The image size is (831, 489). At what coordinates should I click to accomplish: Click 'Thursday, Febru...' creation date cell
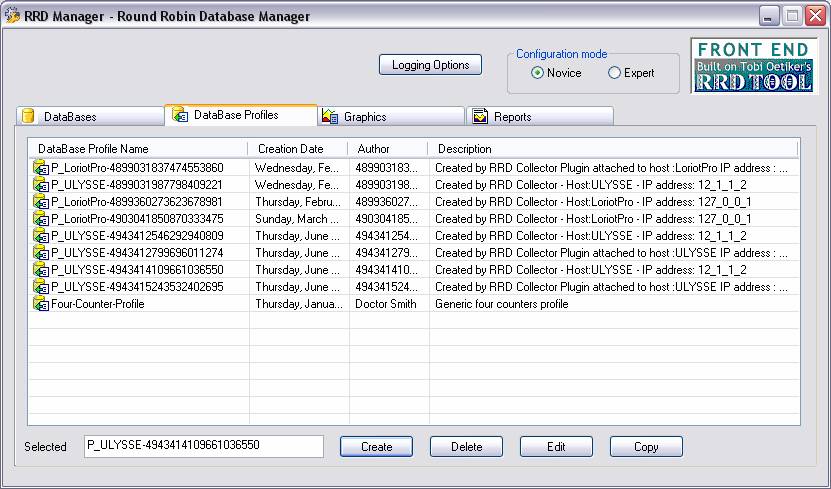(298, 202)
